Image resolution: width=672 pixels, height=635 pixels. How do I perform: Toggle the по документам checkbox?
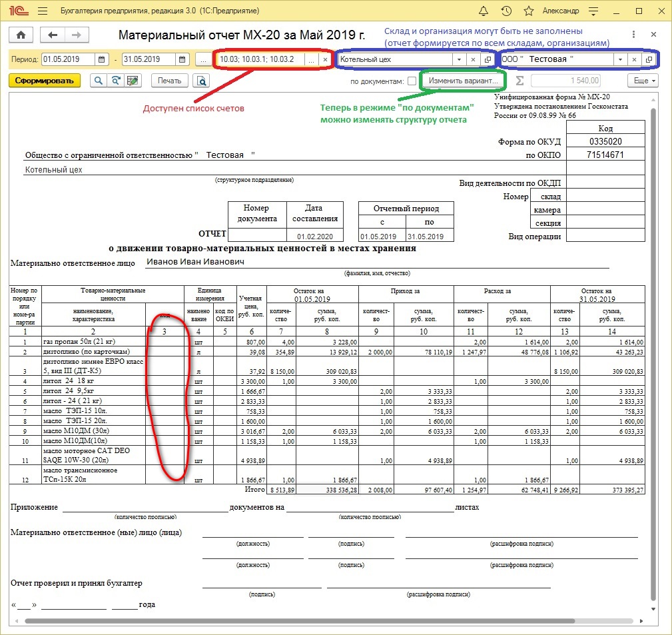[412, 81]
